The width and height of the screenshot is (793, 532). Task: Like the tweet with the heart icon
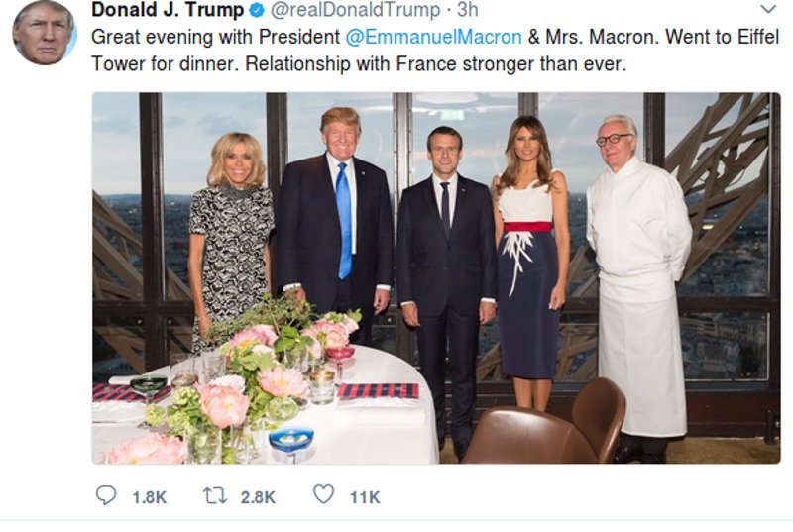pyautogui.click(x=323, y=495)
